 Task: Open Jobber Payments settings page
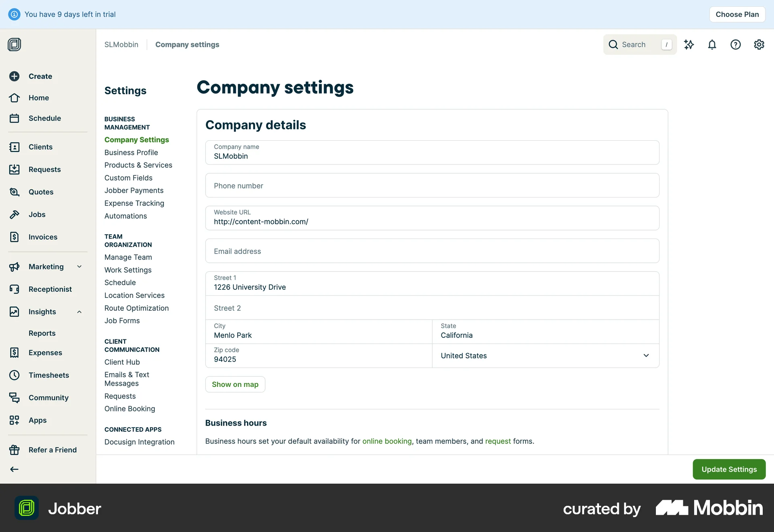pos(134,190)
